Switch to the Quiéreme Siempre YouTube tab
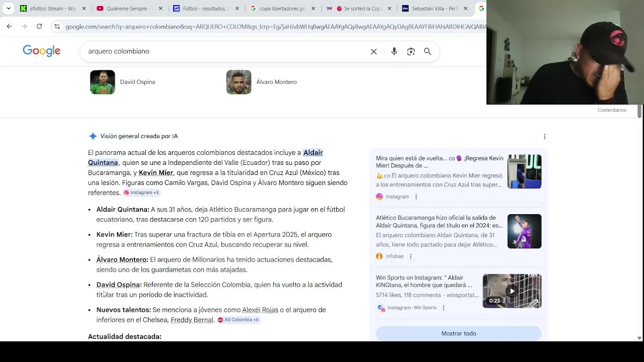The image size is (644, 362). pos(130,9)
